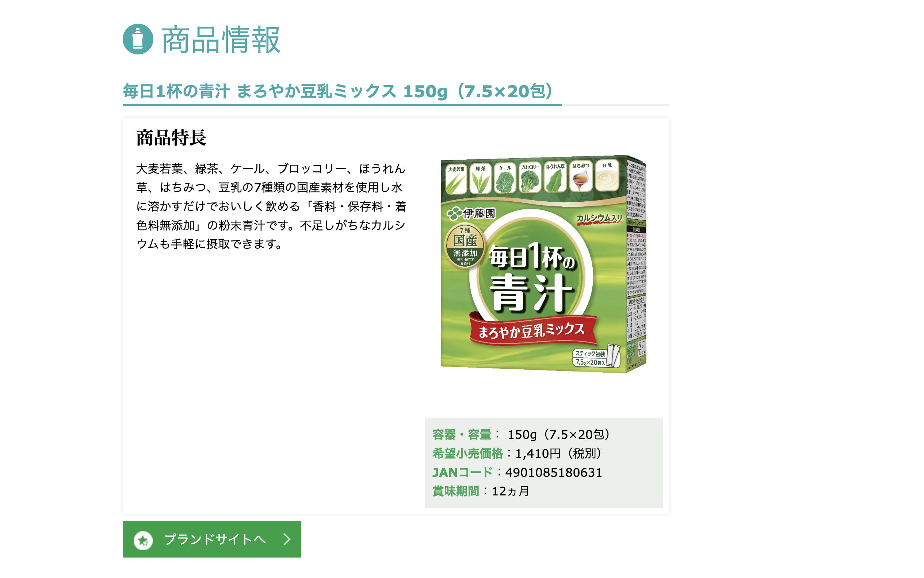Click the 伊藤園 logo on the package
Screen dimensions: 924x578
[x=471, y=213]
